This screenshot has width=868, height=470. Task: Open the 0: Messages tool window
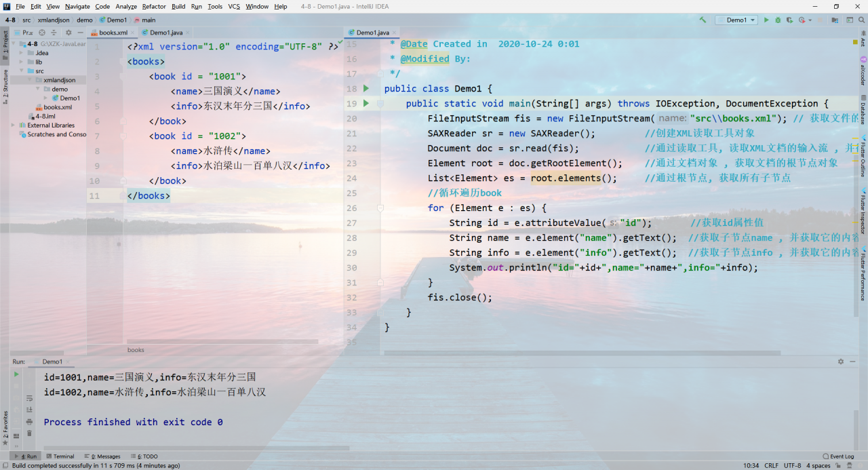(102, 456)
